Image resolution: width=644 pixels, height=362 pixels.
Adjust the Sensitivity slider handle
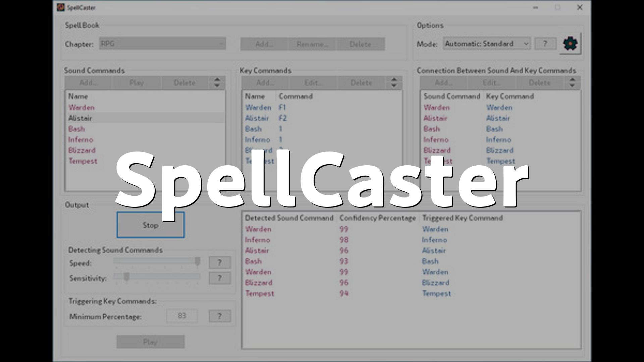pyautogui.click(x=126, y=277)
